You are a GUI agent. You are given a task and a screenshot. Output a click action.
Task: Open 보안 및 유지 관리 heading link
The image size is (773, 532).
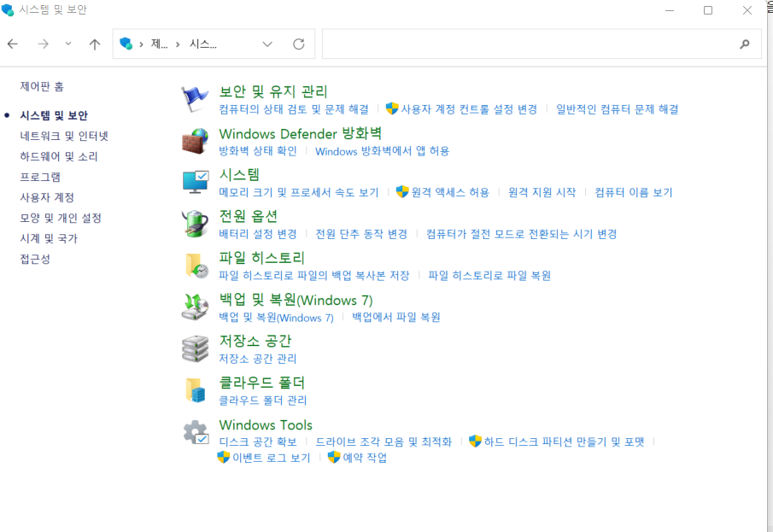tap(273, 91)
